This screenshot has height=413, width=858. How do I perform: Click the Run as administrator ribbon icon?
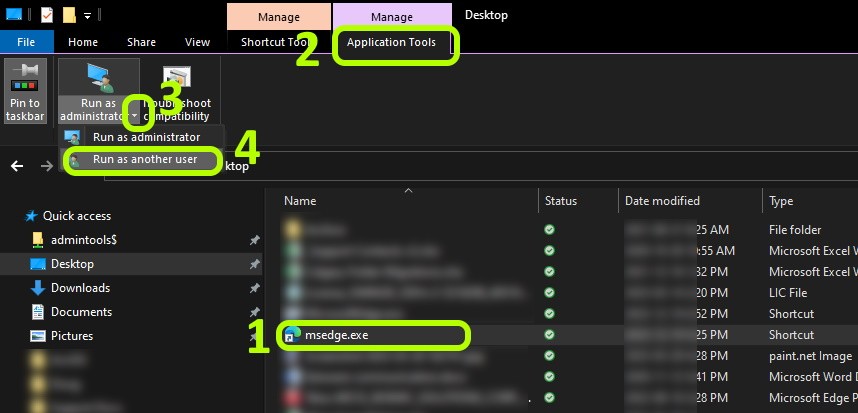click(x=98, y=82)
